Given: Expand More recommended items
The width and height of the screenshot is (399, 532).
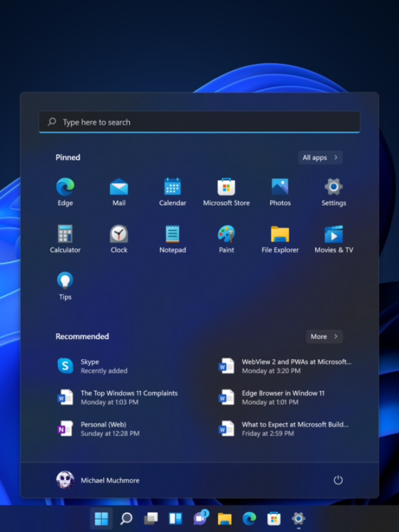Looking at the screenshot, I should 324,337.
